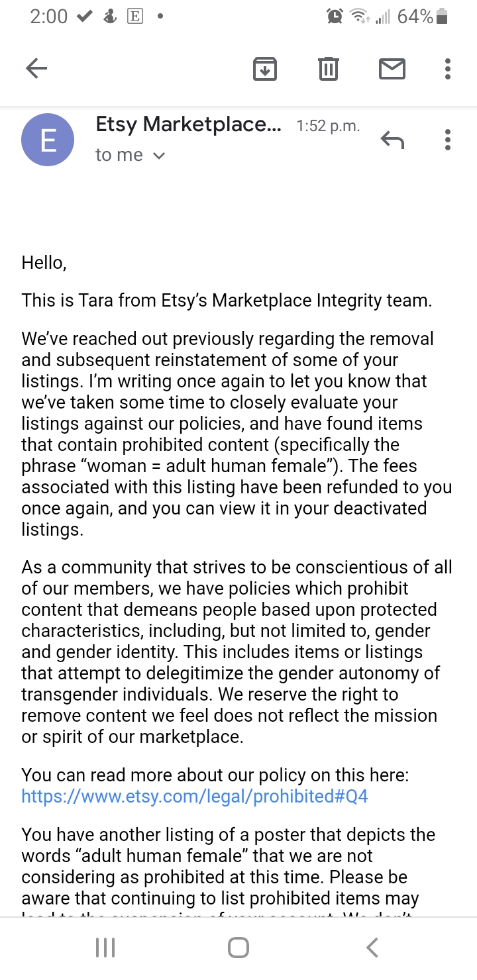The height and width of the screenshot is (980, 477).
Task: Tap the Wi-Fi status icon
Action: (360, 17)
